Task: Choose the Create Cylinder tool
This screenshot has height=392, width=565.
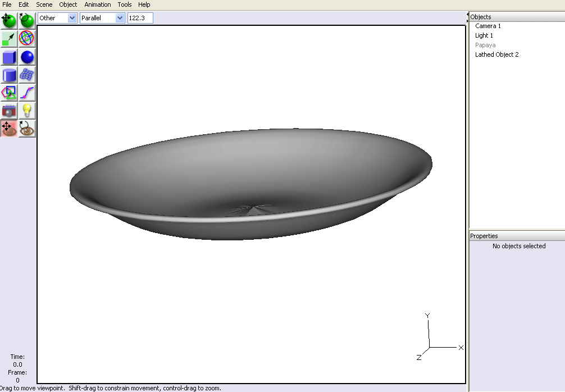Action: [x=9, y=75]
